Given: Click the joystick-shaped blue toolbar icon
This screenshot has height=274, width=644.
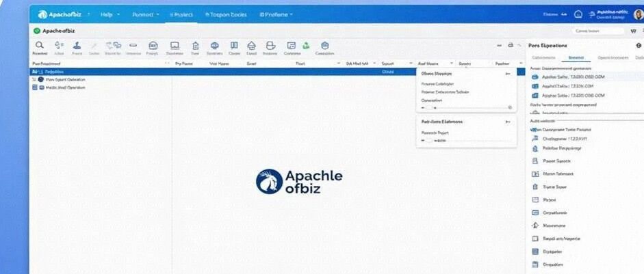Looking at the screenshot, I should 77,45.
